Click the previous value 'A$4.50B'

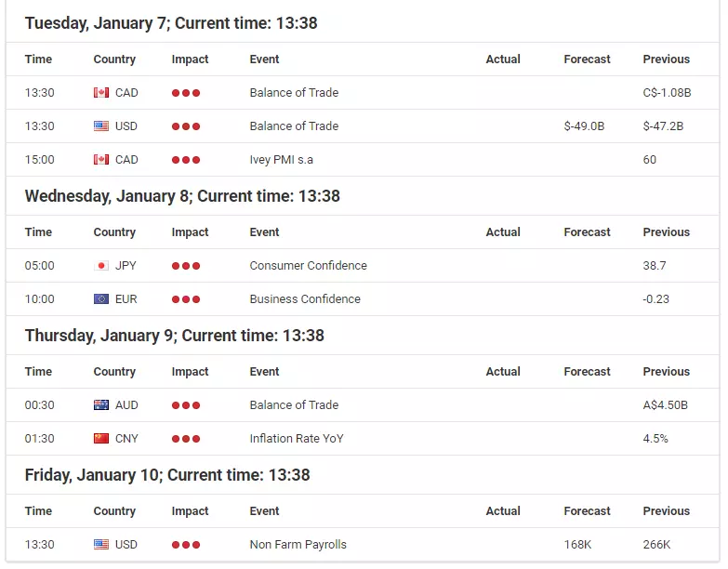666,405
